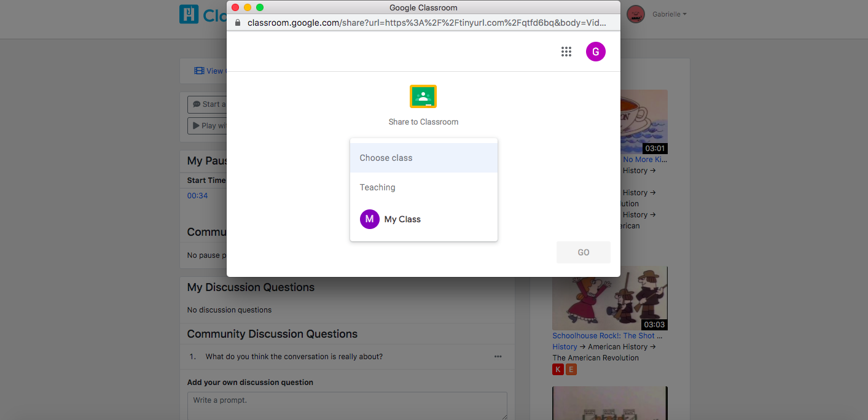Minimize the Google Classroom window with yellow button
The width and height of the screenshot is (868, 420).
coord(248,7)
